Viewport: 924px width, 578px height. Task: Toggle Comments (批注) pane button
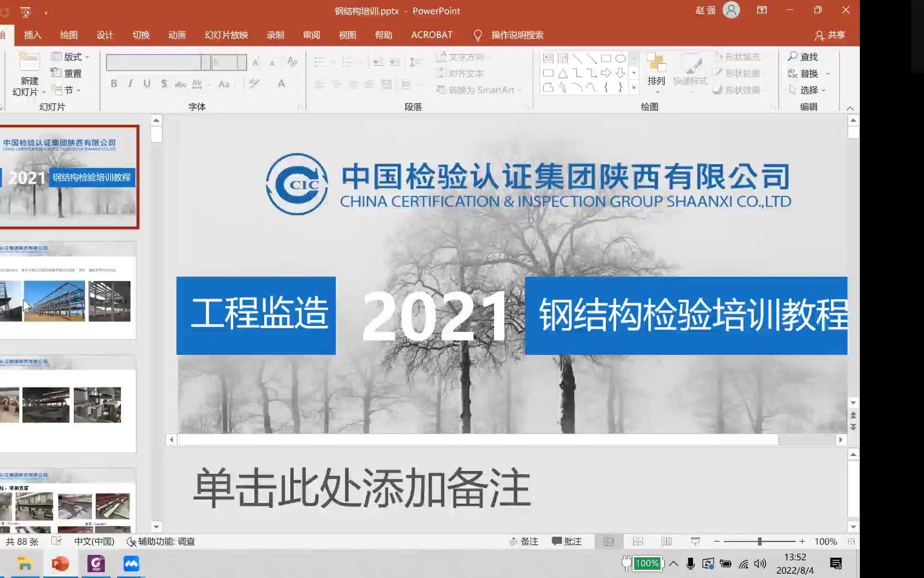(566, 542)
